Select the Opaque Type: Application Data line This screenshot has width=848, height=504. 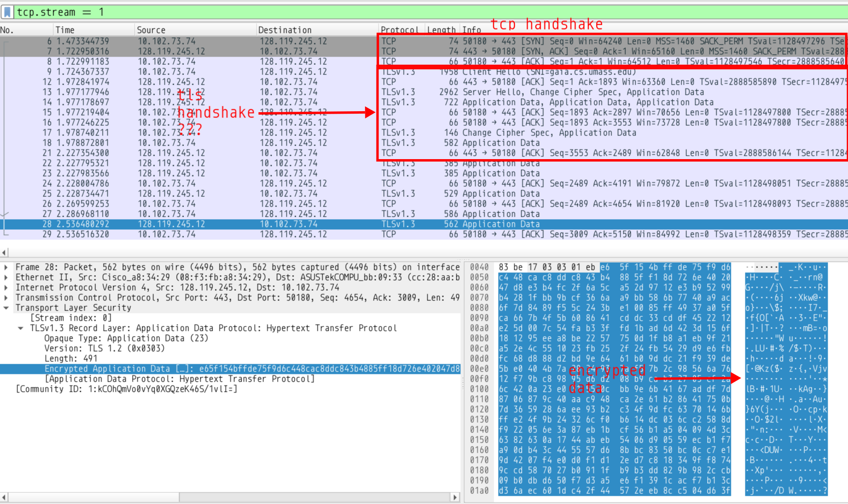pos(126,338)
